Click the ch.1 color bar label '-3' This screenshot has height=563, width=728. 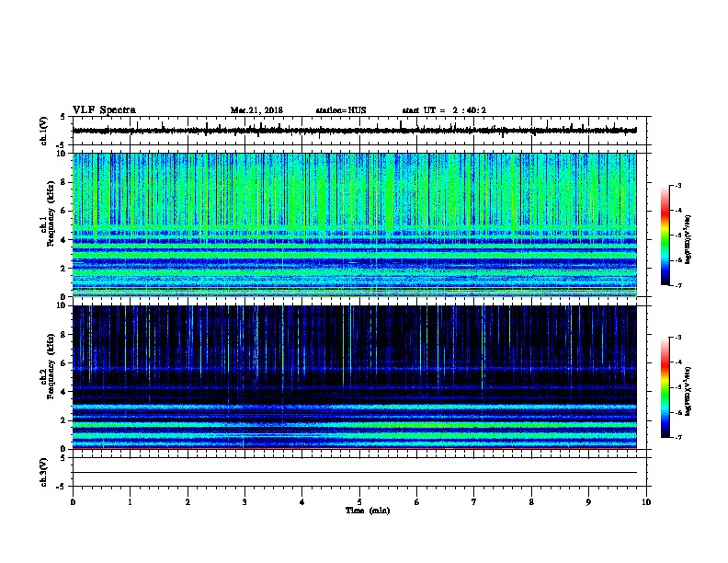[x=677, y=186]
